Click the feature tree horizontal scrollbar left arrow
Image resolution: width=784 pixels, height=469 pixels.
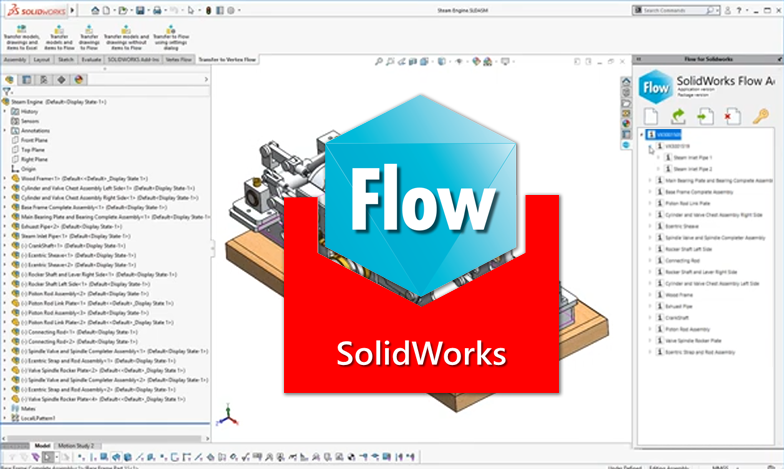pyautogui.click(x=4, y=438)
